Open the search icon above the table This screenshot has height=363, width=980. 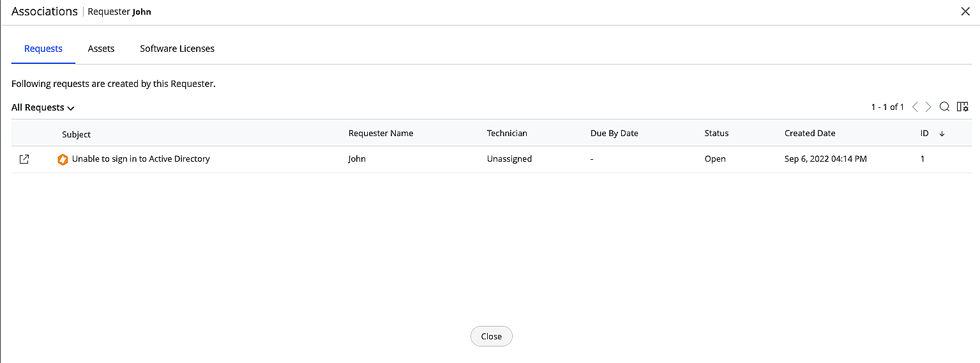(x=944, y=107)
